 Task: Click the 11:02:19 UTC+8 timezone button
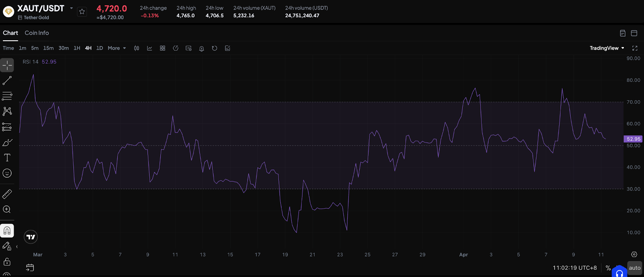(574, 268)
